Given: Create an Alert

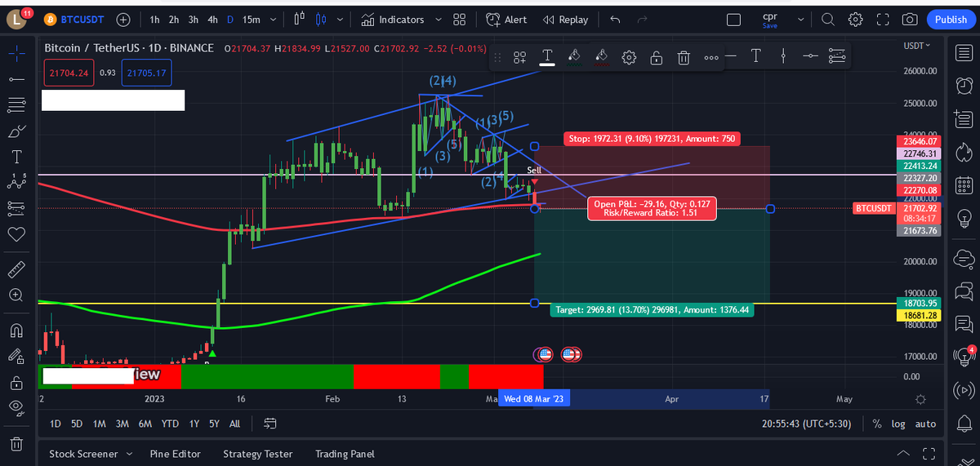Looking at the screenshot, I should [506, 19].
